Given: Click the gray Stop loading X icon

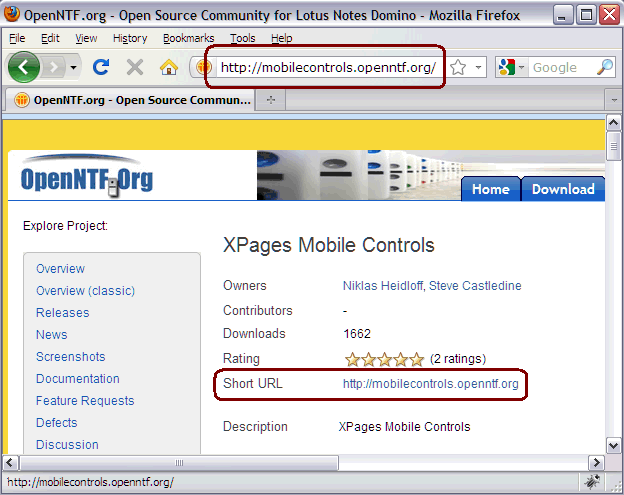Looking at the screenshot, I should [135, 67].
